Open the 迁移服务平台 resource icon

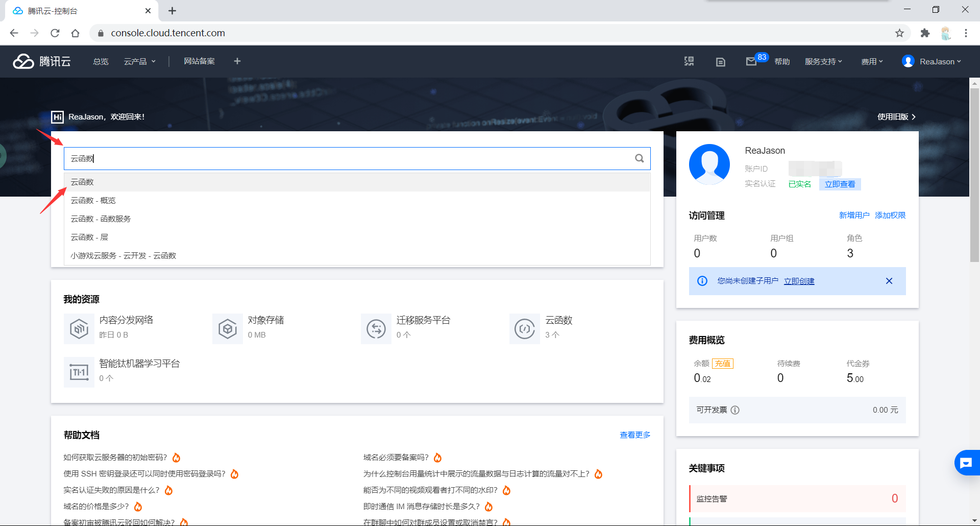[376, 329]
